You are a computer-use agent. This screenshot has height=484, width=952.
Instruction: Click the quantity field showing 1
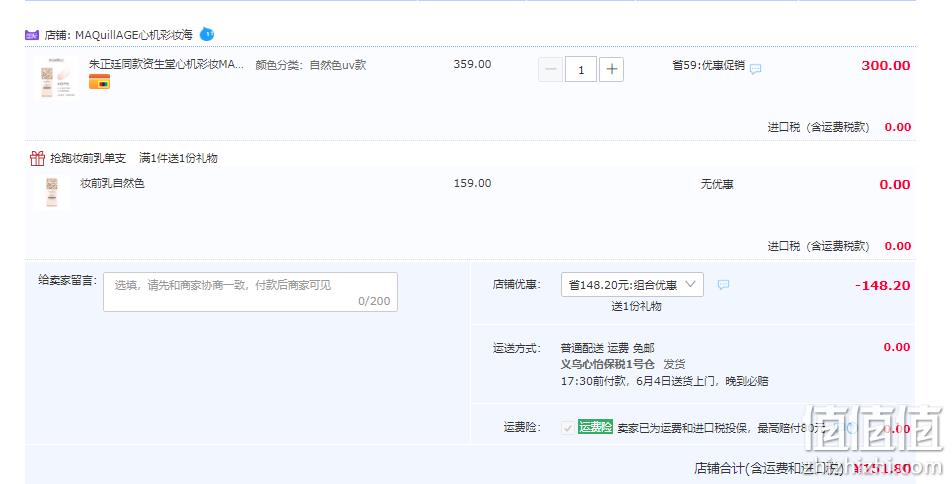tap(580, 69)
